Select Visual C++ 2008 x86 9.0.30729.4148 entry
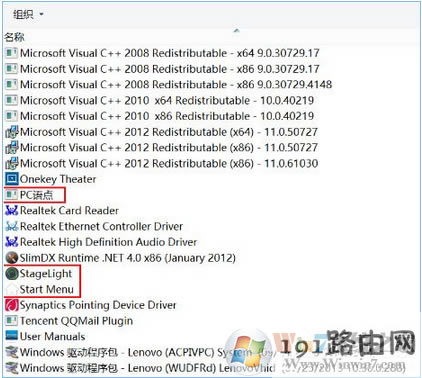 [169, 84]
